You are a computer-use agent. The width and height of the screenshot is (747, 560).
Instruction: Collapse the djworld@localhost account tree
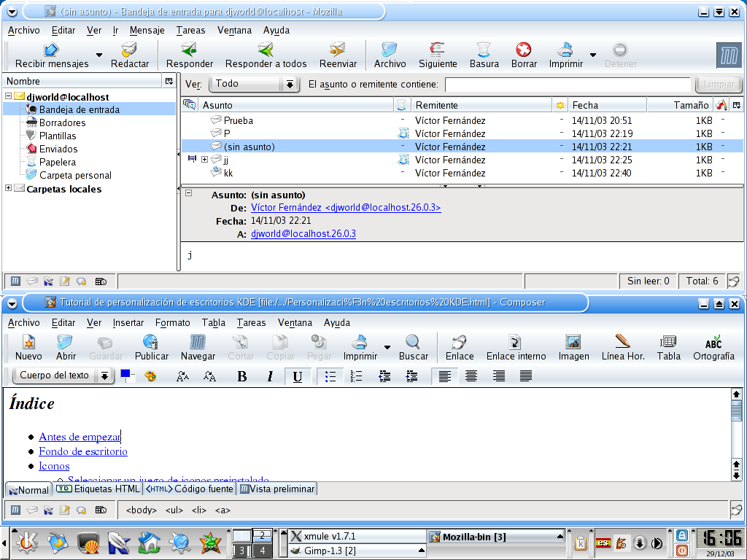point(8,96)
